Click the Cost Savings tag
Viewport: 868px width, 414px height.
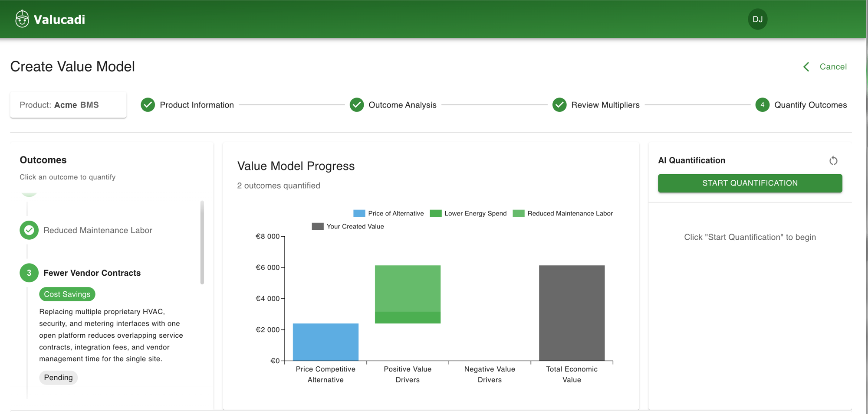coord(67,294)
